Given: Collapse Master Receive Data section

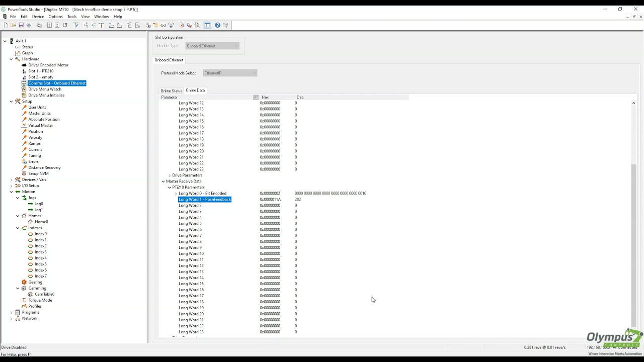Looking at the screenshot, I should [163, 182].
